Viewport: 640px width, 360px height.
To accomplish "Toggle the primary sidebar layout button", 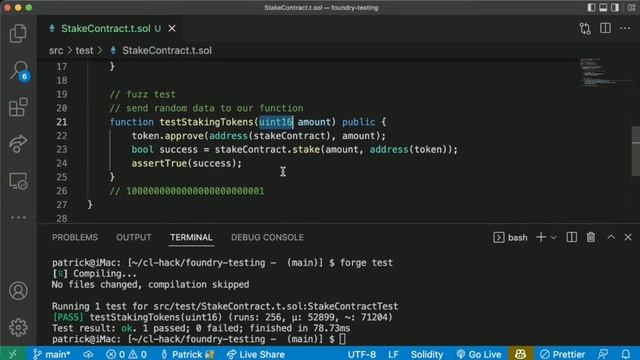I will pos(591,8).
